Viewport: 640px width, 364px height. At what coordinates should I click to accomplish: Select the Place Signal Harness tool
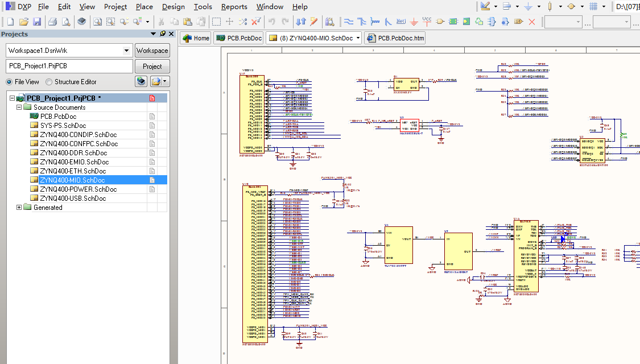click(x=375, y=22)
